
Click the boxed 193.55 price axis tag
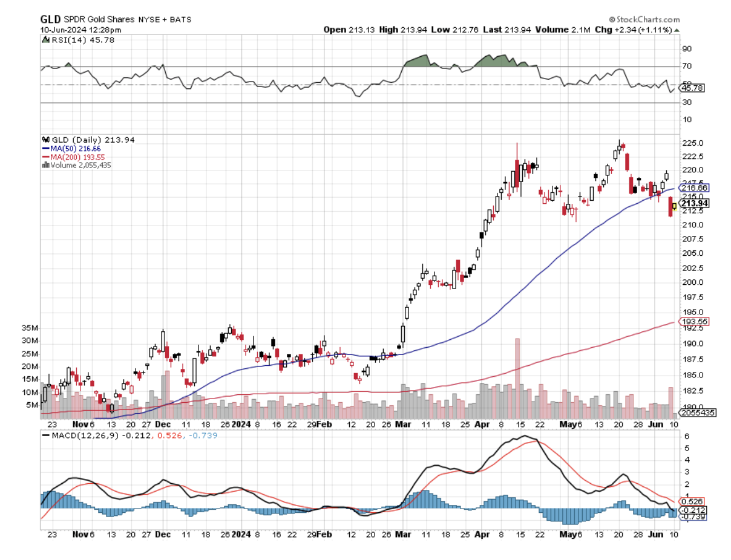coord(692,321)
